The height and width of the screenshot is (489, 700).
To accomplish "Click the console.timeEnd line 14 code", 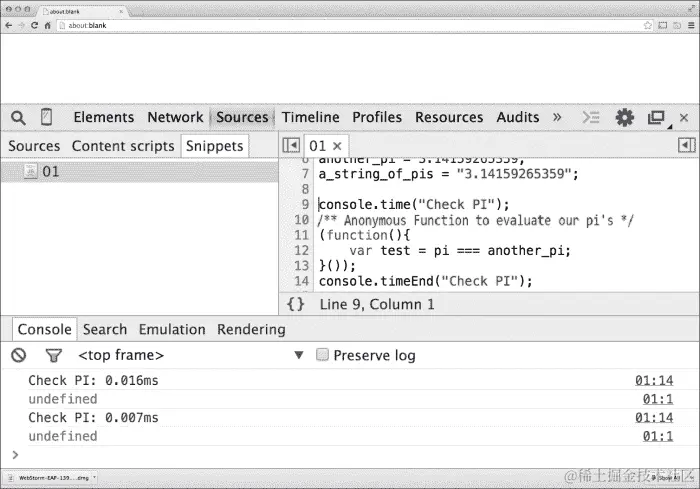I will (425, 281).
